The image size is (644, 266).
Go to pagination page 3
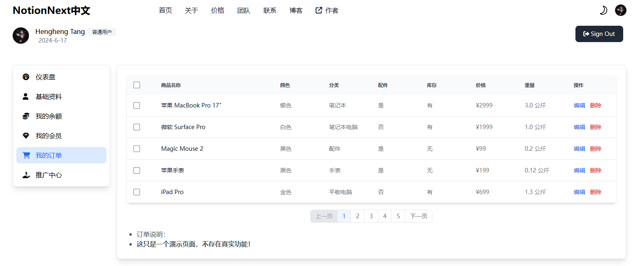(371, 216)
